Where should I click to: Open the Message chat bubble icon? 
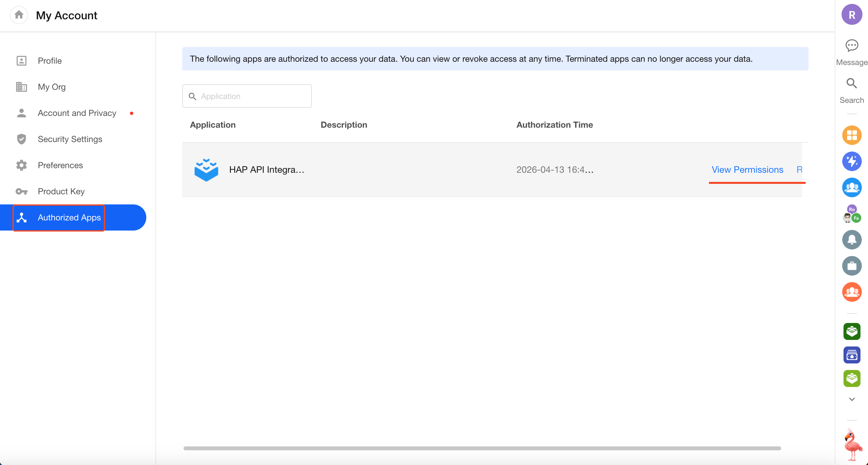point(851,45)
